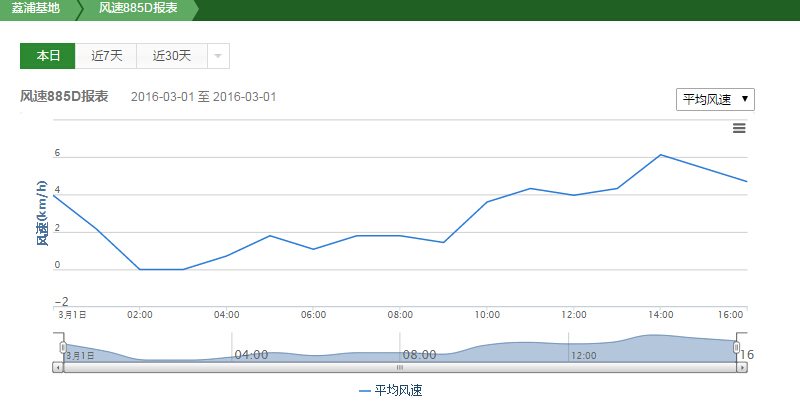Switch to the 近7天 tab
Image resolution: width=800 pixels, height=406 pixels.
coord(106,56)
